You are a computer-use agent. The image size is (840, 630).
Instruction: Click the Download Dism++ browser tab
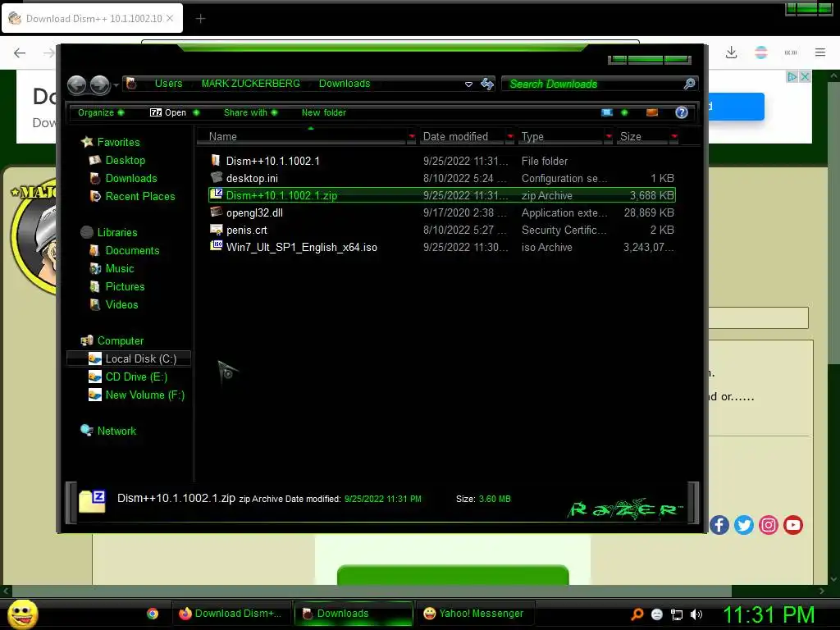(92, 18)
